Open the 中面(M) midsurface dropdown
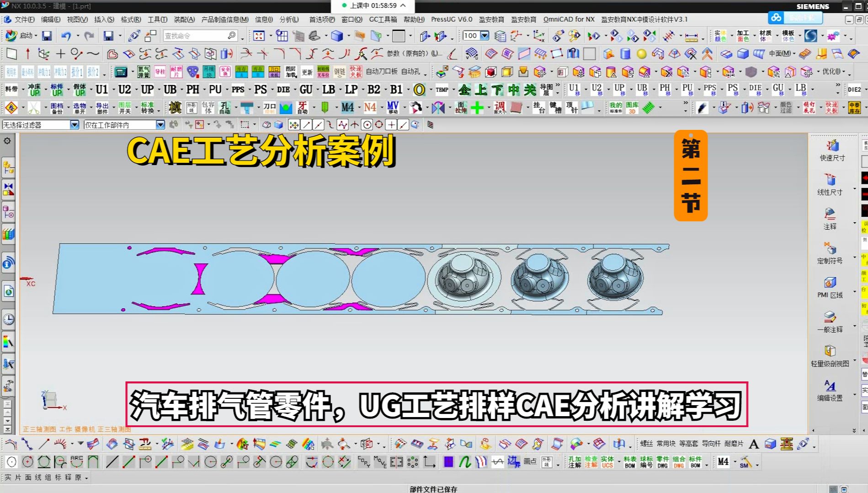 tap(781, 54)
